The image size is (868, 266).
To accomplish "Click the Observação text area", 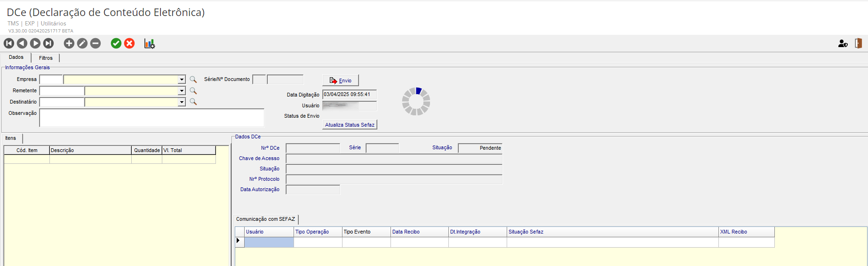I will tap(151, 118).
